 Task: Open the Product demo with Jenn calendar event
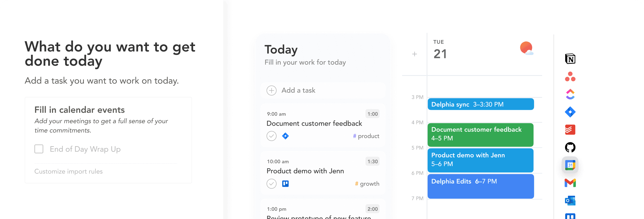point(480,160)
